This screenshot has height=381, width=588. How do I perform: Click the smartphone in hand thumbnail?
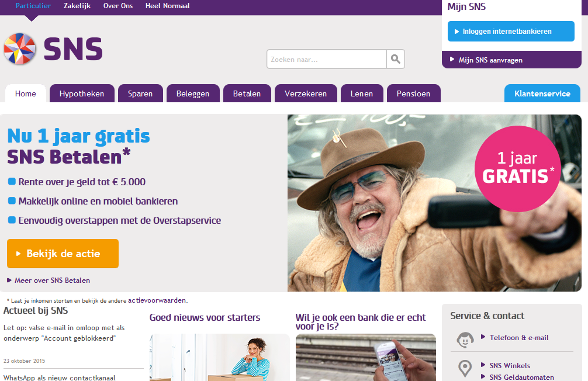click(366, 358)
